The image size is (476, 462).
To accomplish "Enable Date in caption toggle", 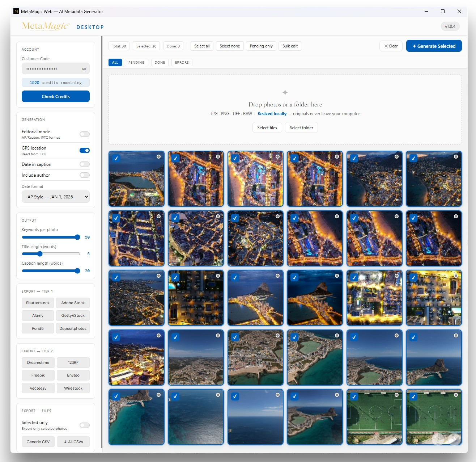I will click(85, 164).
